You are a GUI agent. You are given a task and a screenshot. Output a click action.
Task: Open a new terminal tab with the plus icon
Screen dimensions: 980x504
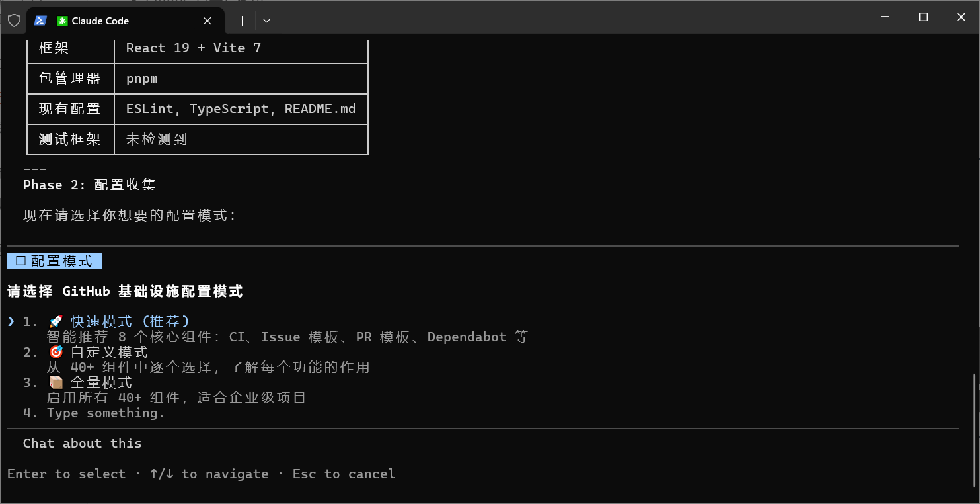[x=242, y=21]
